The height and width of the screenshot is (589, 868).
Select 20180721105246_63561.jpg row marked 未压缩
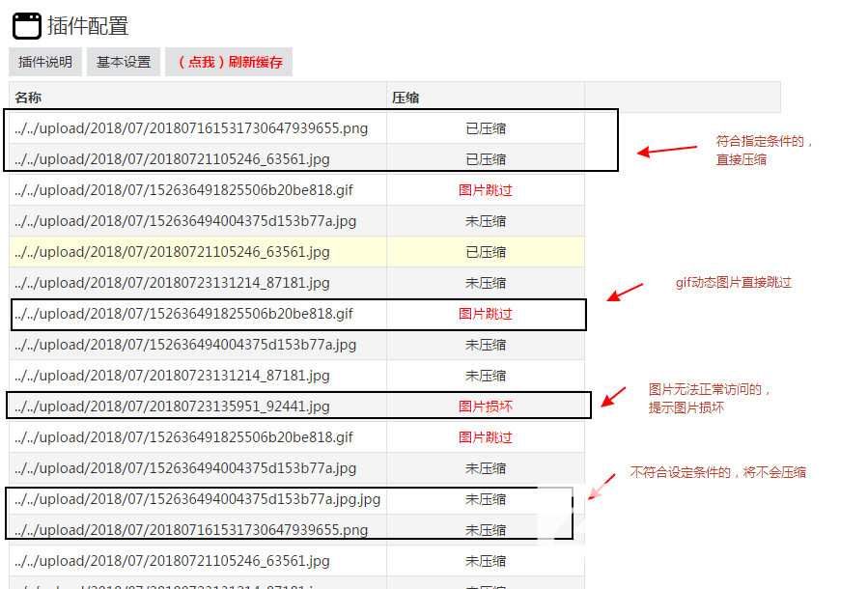coord(172,561)
